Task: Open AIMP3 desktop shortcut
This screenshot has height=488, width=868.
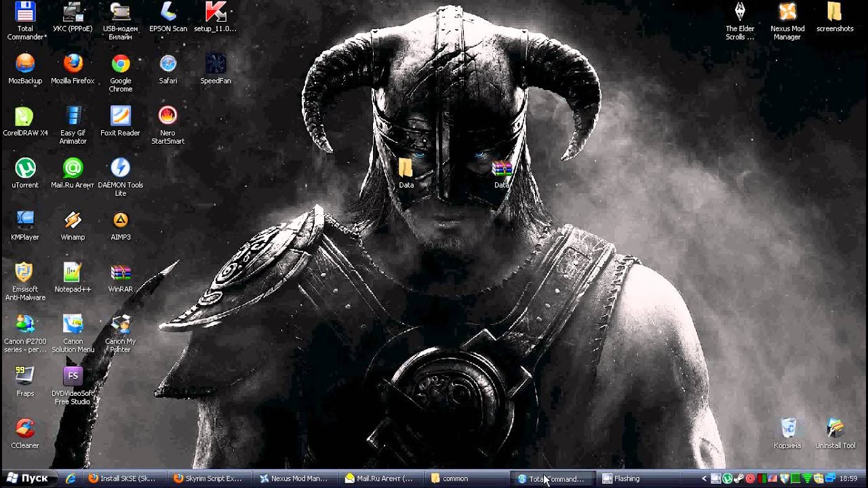Action: coord(121,225)
